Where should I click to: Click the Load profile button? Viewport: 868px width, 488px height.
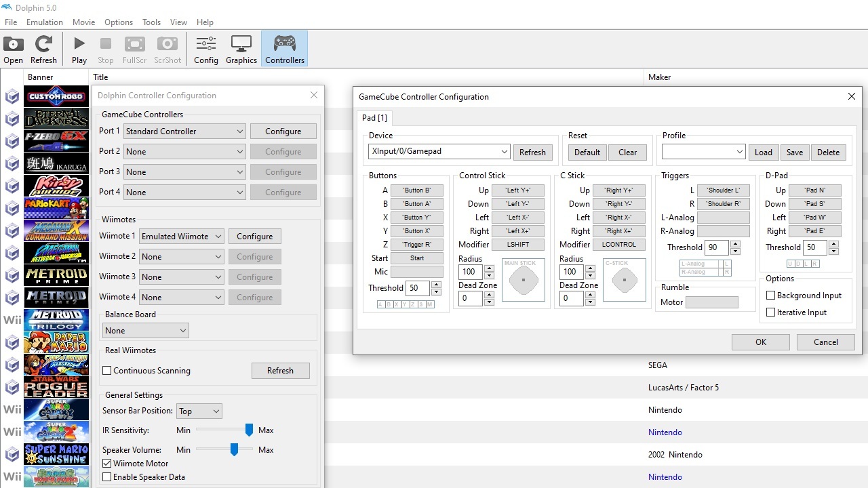click(x=764, y=152)
